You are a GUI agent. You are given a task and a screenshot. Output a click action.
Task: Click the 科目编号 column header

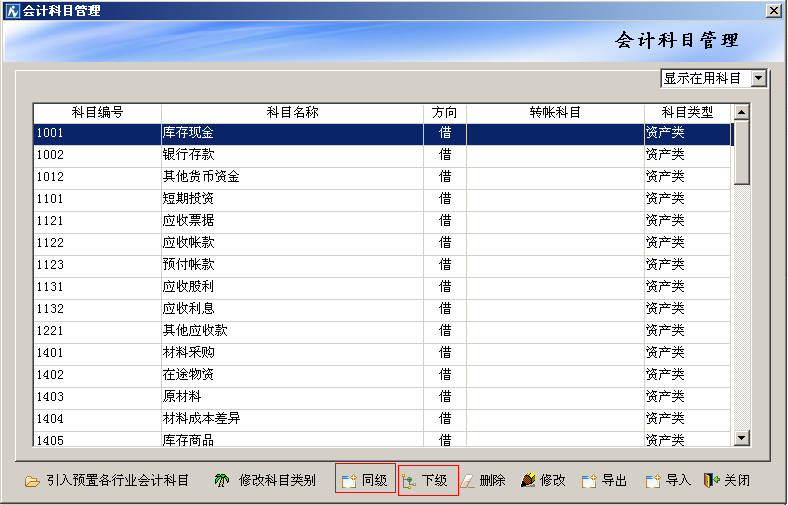click(x=97, y=113)
